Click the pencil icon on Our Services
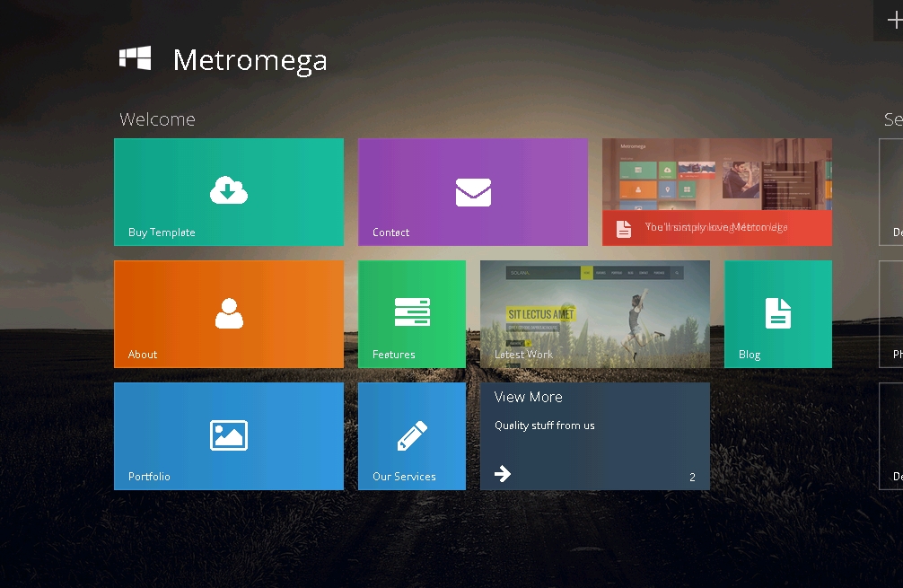 (x=412, y=436)
